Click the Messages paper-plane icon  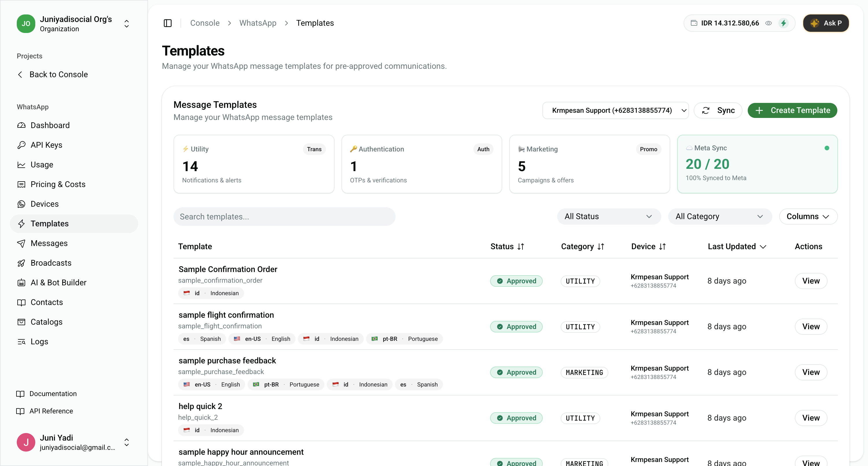[x=21, y=243]
